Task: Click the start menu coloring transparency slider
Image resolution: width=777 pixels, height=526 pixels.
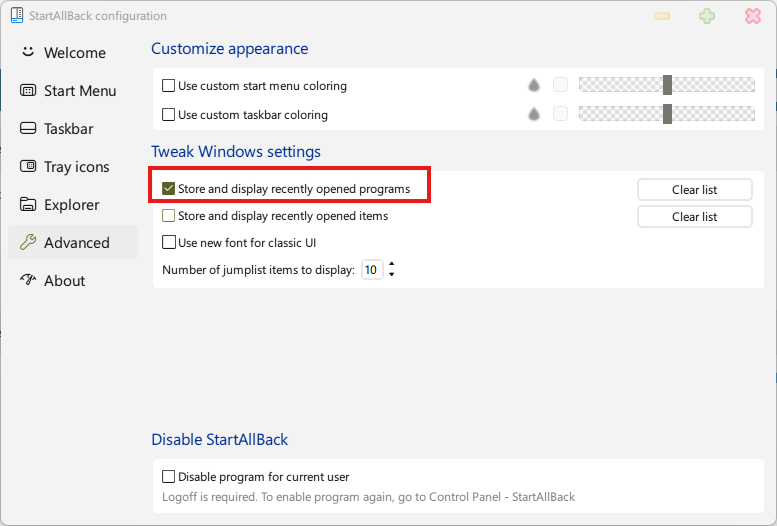Action: pos(666,85)
